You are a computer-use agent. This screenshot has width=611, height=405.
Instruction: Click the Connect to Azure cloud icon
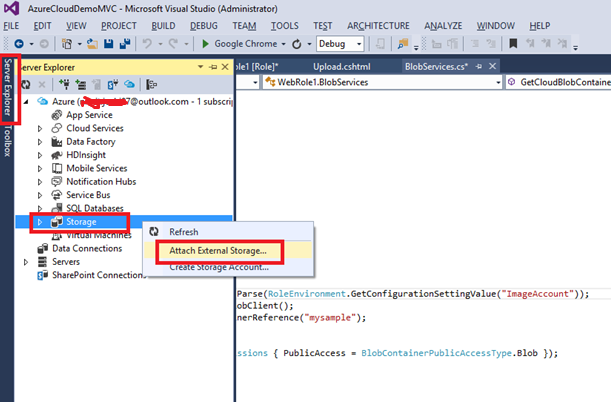pyautogui.click(x=129, y=84)
